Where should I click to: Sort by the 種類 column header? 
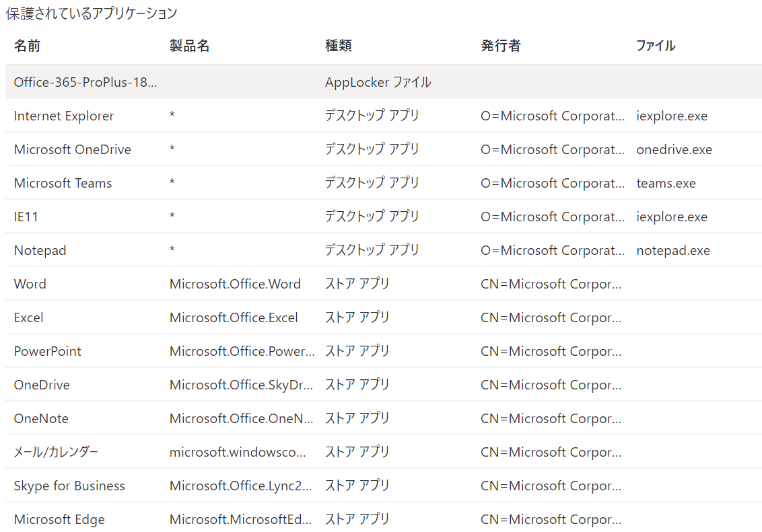(x=338, y=46)
